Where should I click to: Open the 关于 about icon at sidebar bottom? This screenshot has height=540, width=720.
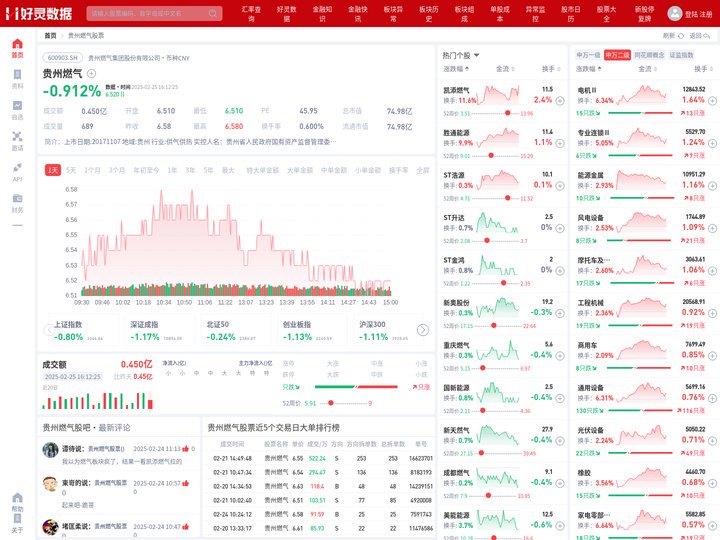click(17, 519)
